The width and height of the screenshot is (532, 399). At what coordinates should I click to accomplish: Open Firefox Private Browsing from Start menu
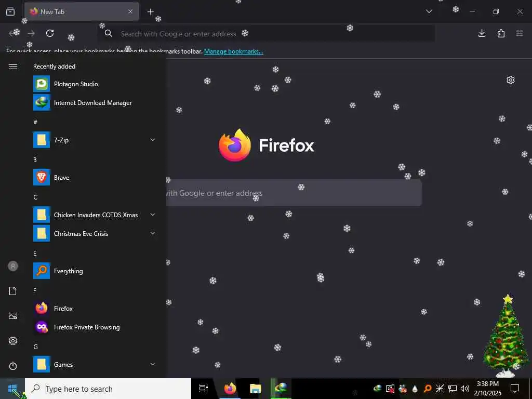coord(95,327)
